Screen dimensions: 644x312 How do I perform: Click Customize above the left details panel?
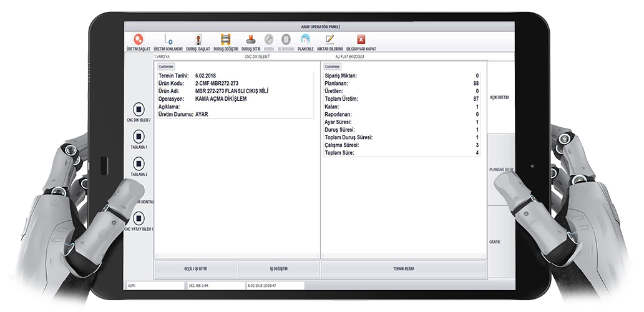(166, 66)
